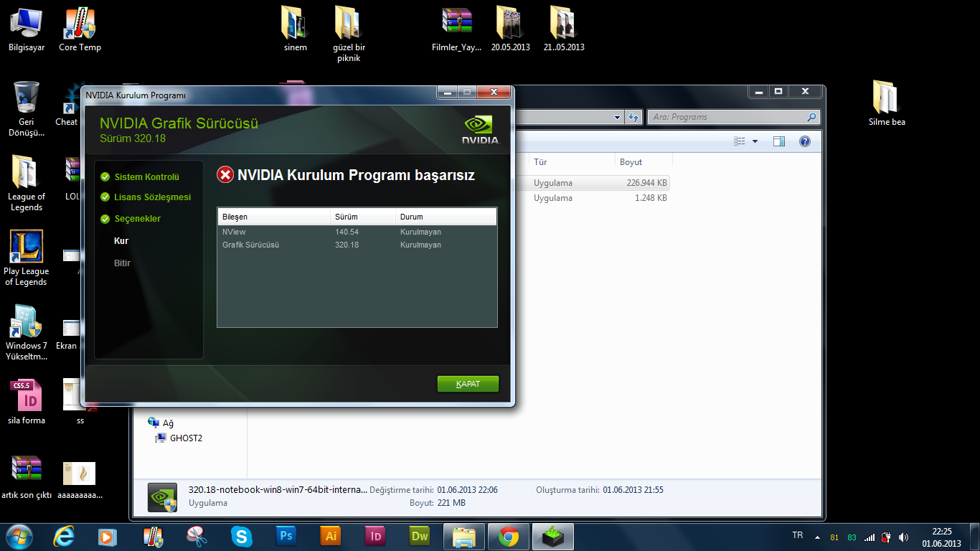Image resolution: width=980 pixels, height=551 pixels.
Task: Open Snipping Tool from taskbar
Action: coord(197,536)
